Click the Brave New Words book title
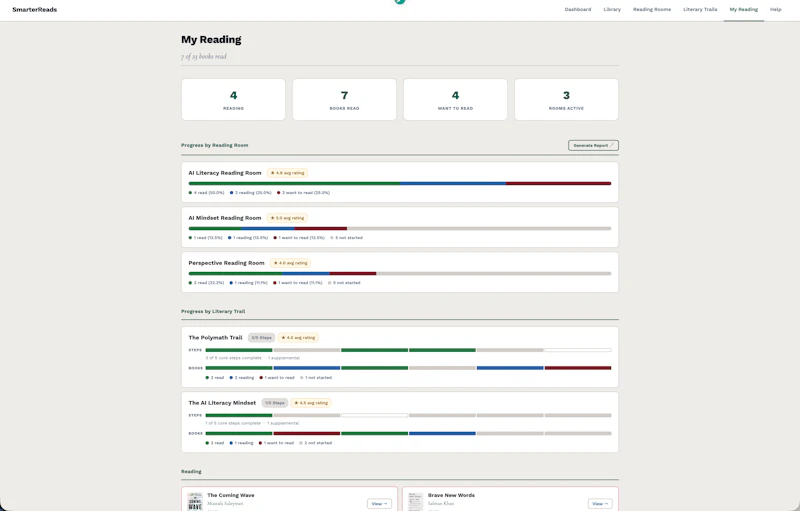The width and height of the screenshot is (800, 511). [451, 495]
